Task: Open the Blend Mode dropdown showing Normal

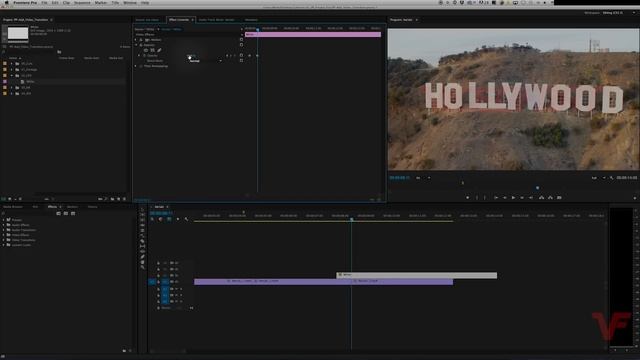Action: pyautogui.click(x=205, y=61)
